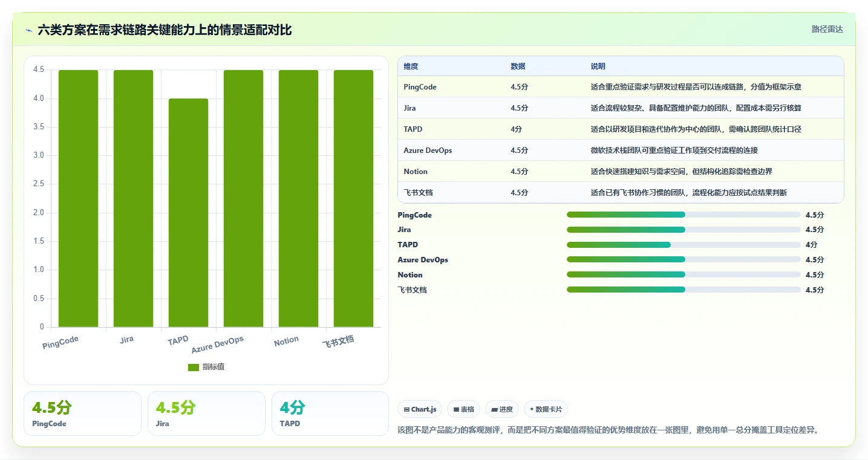
Task: Click the Chart.js tag button
Action: point(420,409)
